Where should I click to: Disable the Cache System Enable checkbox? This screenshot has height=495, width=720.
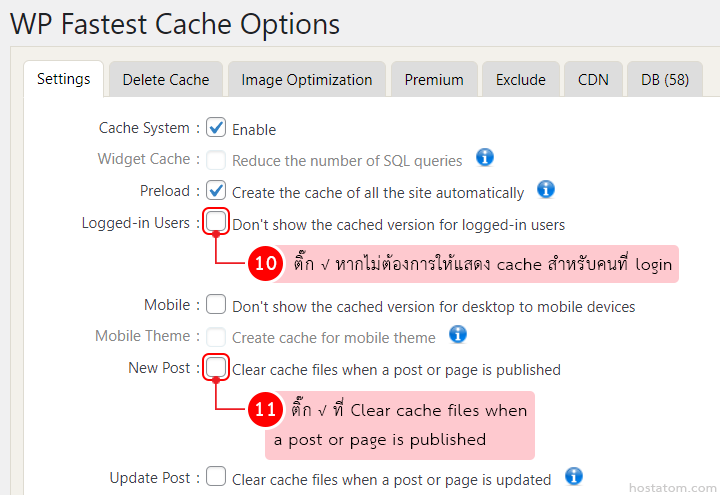[x=216, y=128]
